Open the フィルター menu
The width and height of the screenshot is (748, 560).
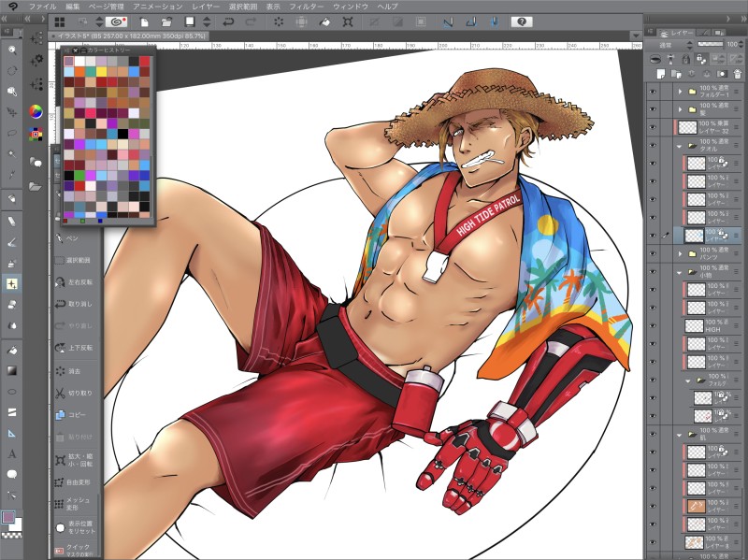click(306, 7)
